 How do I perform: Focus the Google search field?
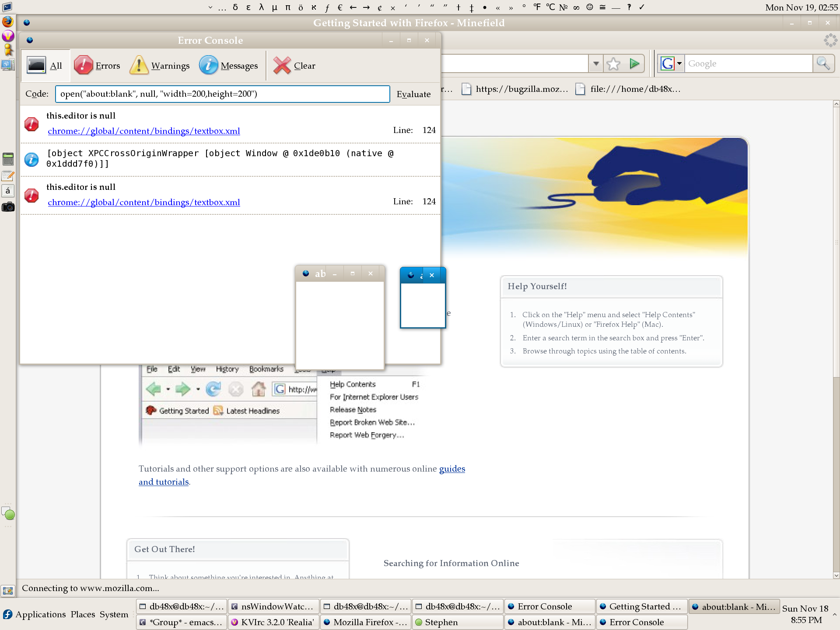pyautogui.click(x=748, y=64)
